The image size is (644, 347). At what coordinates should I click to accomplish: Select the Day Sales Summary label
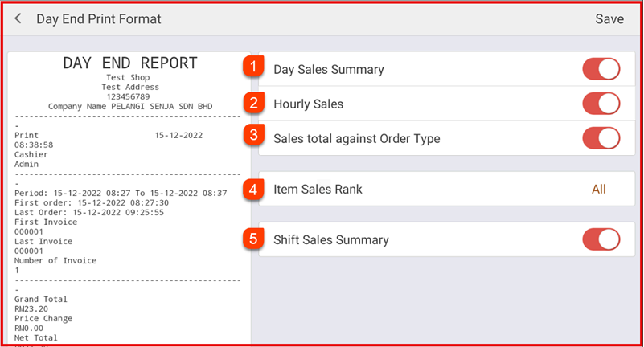tap(328, 70)
